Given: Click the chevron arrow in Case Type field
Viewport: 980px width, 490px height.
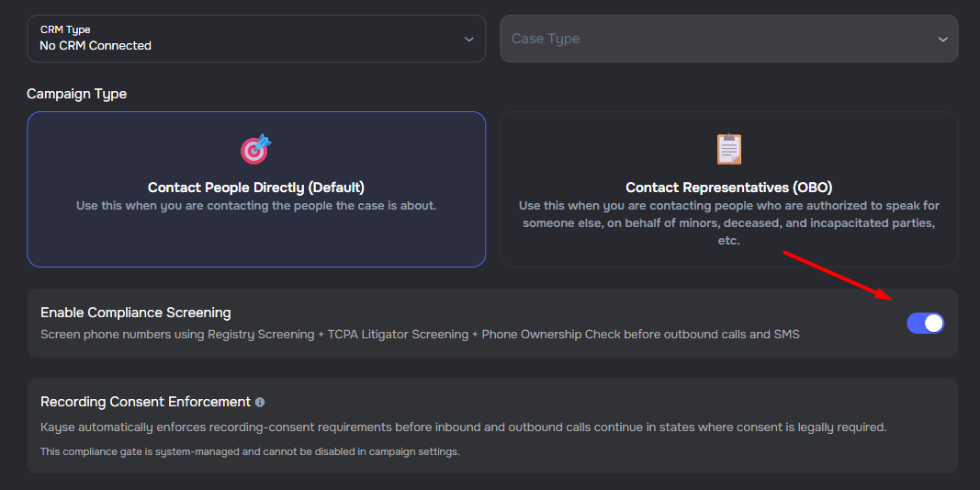Looking at the screenshot, I should 942,40.
